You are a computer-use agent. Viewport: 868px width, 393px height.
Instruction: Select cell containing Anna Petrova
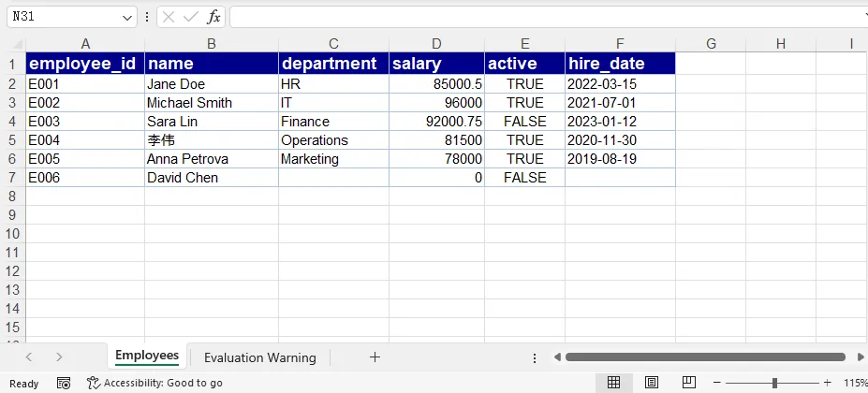coord(212,159)
